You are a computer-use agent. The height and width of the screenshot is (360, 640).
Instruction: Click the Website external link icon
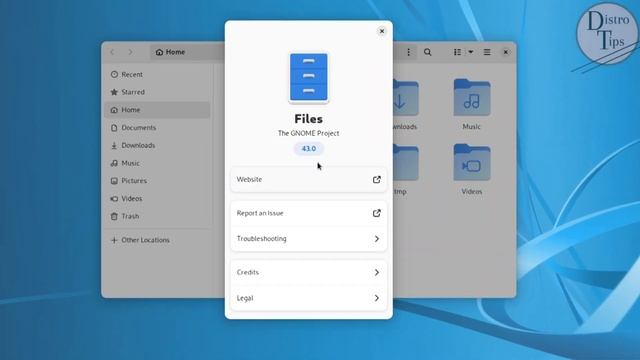coord(376,180)
